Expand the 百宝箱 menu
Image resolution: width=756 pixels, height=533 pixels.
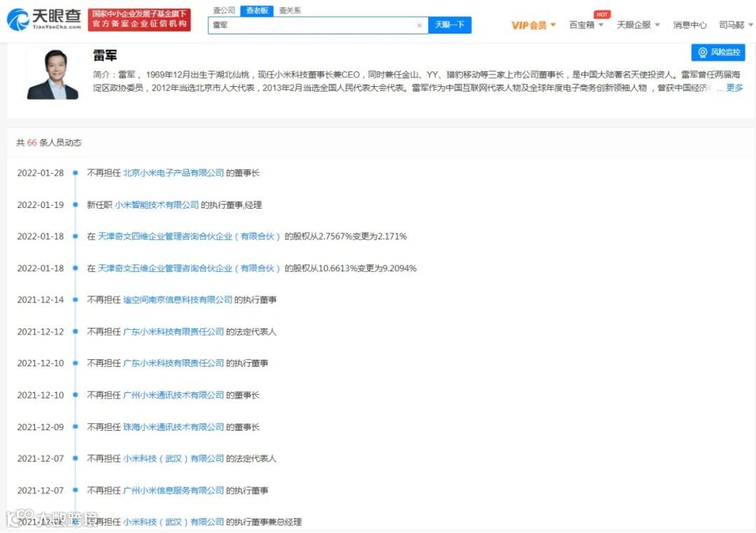tap(586, 25)
